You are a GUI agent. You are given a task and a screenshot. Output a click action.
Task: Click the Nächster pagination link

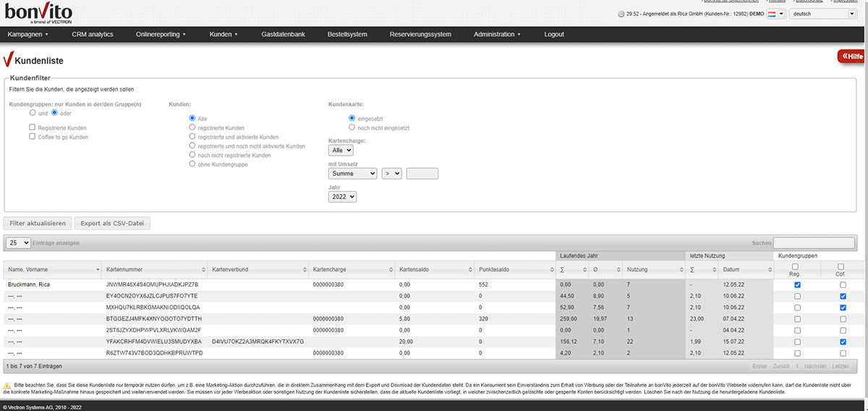tap(815, 367)
